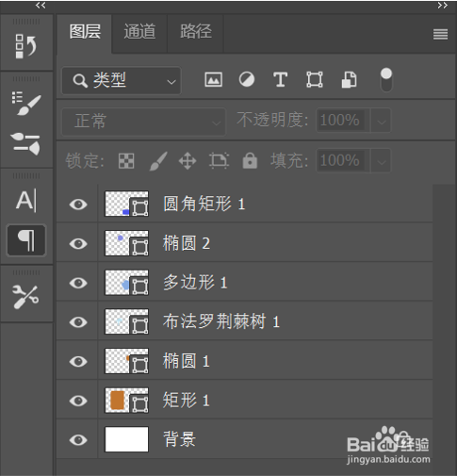Switch to the 路径 tab

[196, 32]
